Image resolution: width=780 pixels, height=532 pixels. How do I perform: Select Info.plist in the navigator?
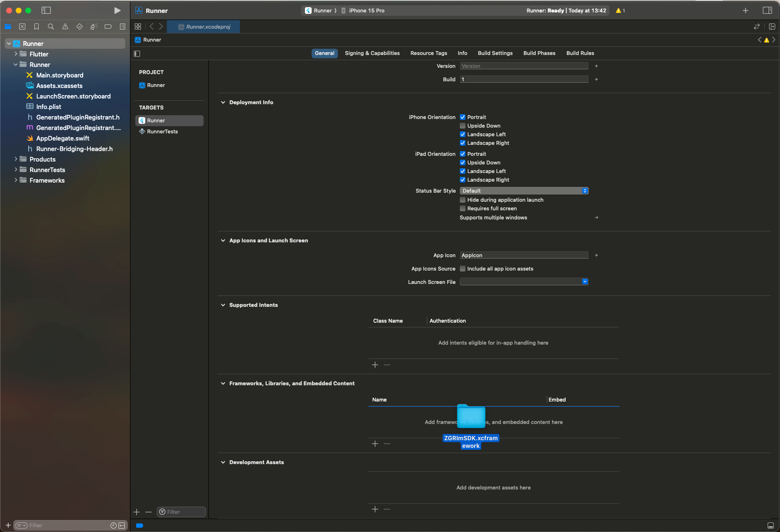point(49,107)
